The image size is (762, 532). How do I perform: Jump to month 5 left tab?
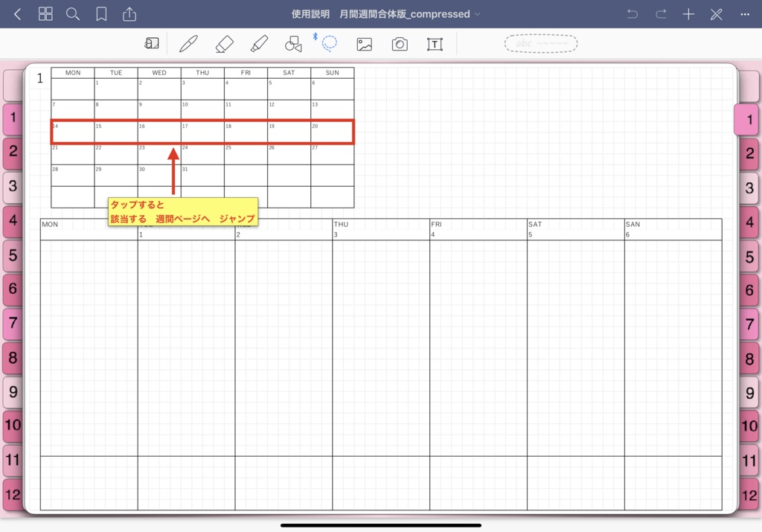click(13, 255)
